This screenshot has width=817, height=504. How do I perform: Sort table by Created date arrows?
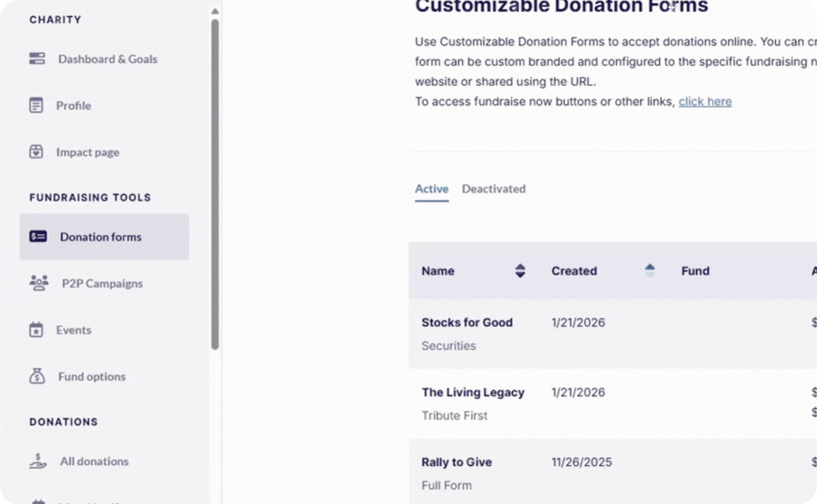coord(650,271)
